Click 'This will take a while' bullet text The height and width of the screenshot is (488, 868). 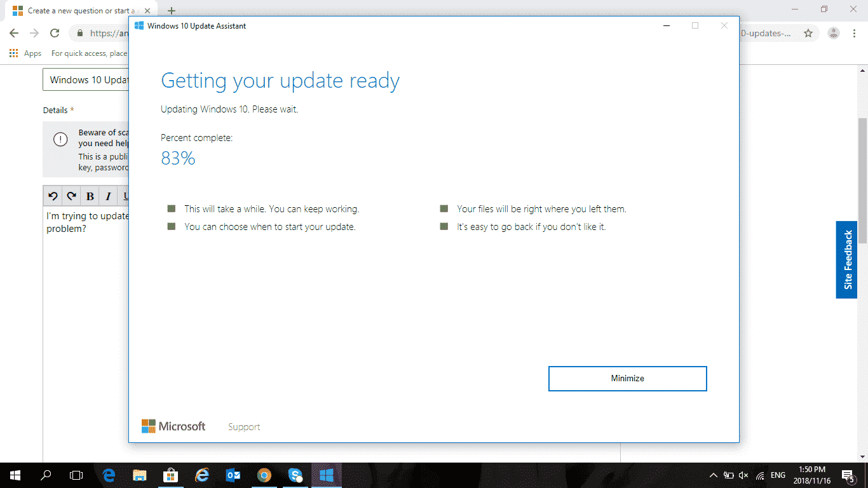tap(272, 209)
